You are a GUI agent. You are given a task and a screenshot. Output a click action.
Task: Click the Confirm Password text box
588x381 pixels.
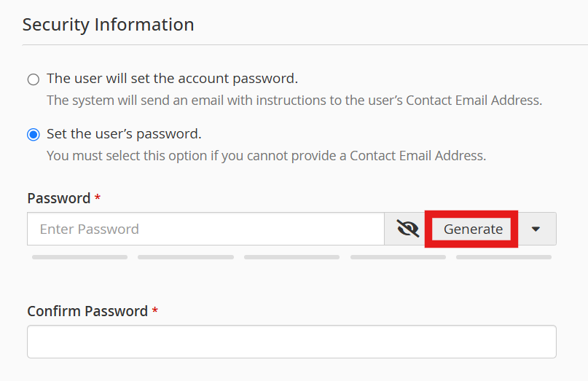[x=291, y=342]
